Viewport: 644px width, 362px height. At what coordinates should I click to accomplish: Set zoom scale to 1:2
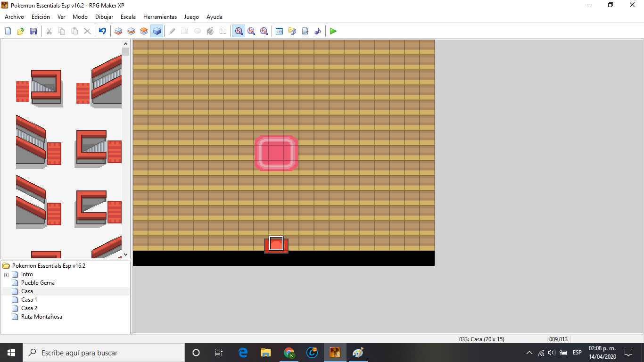coord(251,31)
